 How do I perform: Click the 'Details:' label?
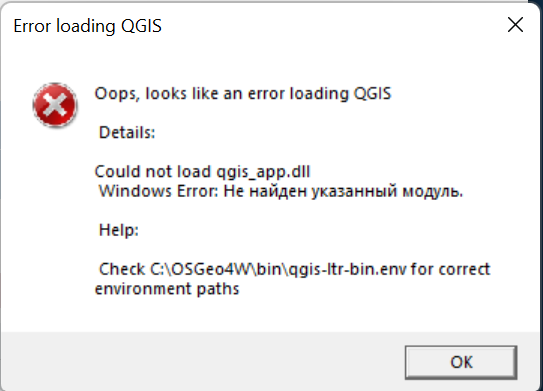pos(127,132)
